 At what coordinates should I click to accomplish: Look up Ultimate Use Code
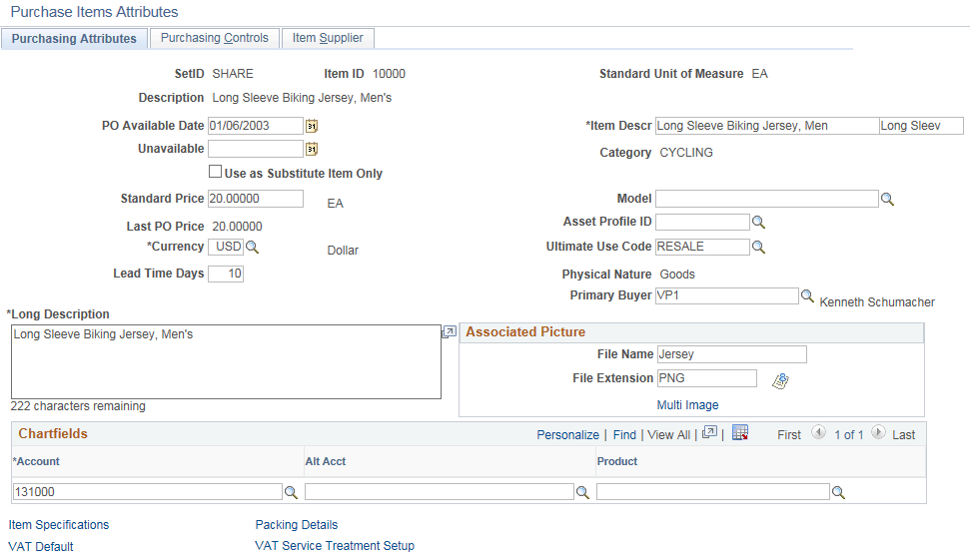coord(758,248)
